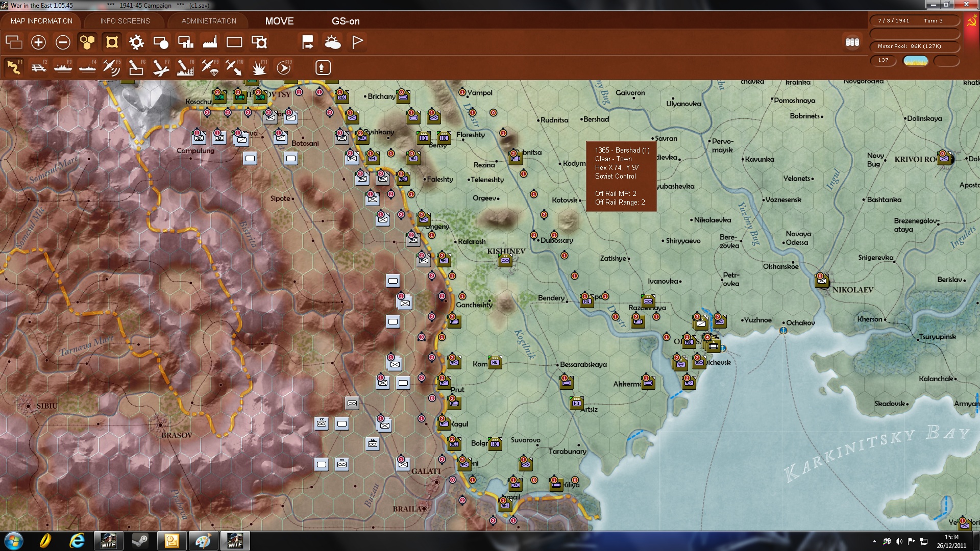This screenshot has height=551, width=980.
Task: Click the taskbar volume speaker icon
Action: (x=899, y=541)
